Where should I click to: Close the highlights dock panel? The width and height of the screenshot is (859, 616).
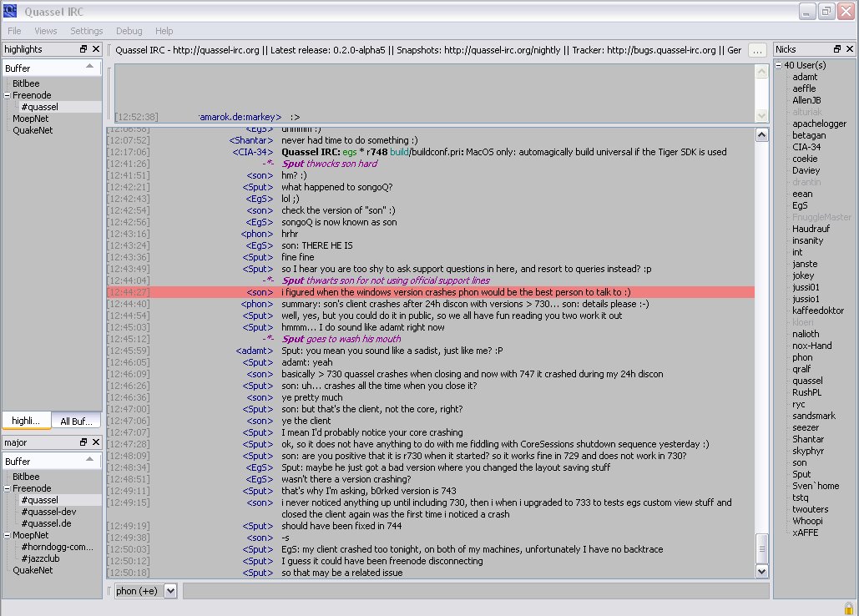point(96,49)
